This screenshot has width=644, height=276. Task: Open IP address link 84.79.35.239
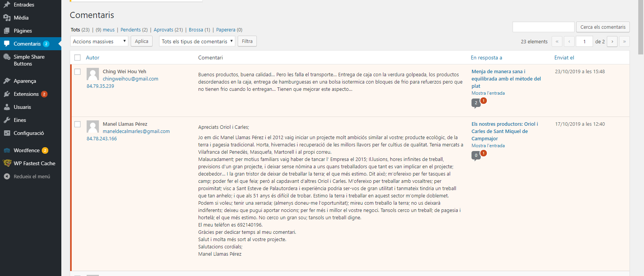click(100, 86)
